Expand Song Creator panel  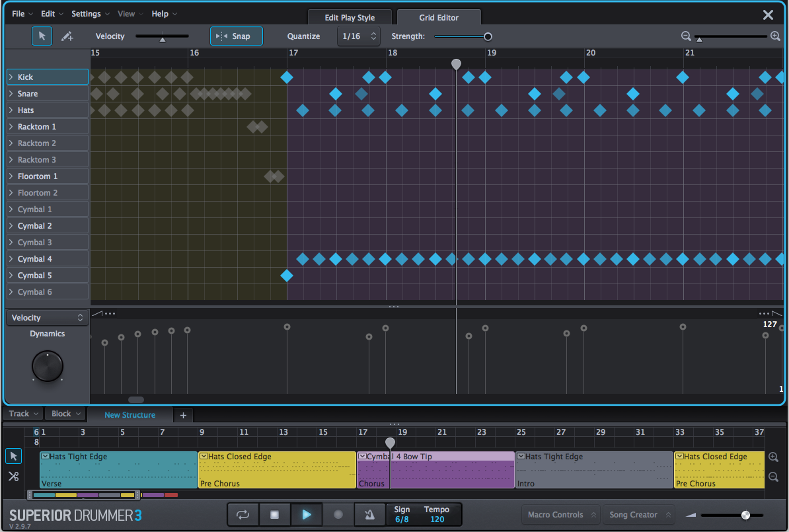point(639,514)
